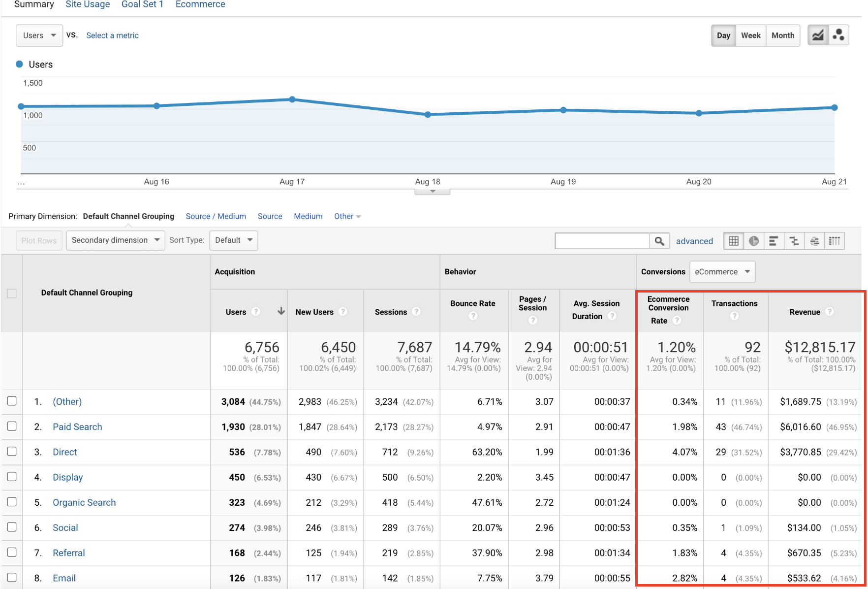Open the Site Usage tab
Screen dimensions: 868x589
pos(88,4)
